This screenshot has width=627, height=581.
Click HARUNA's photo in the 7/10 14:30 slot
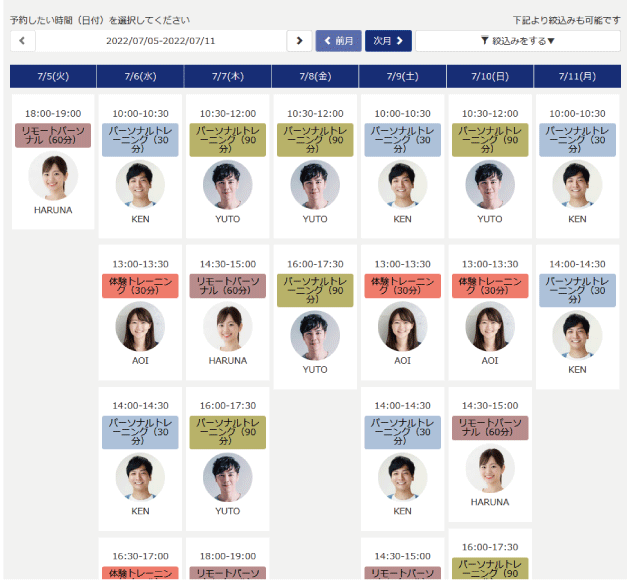coord(490,469)
